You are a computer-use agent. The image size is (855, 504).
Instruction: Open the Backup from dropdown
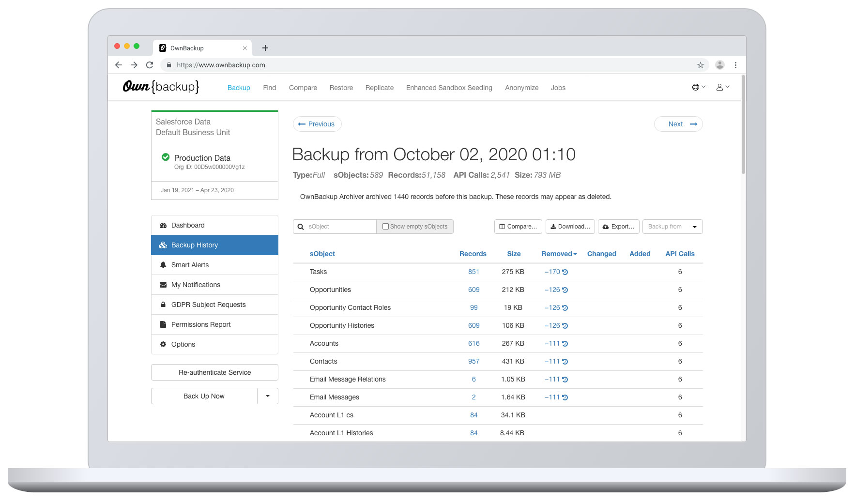(x=672, y=227)
